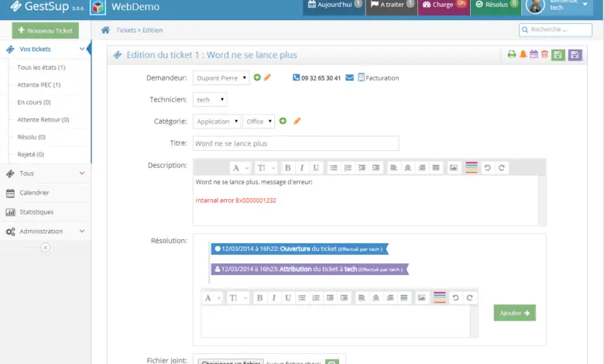This screenshot has height=364, width=604.
Task: Select Attente PEC (1) in the sidebar
Action: pyautogui.click(x=39, y=84)
